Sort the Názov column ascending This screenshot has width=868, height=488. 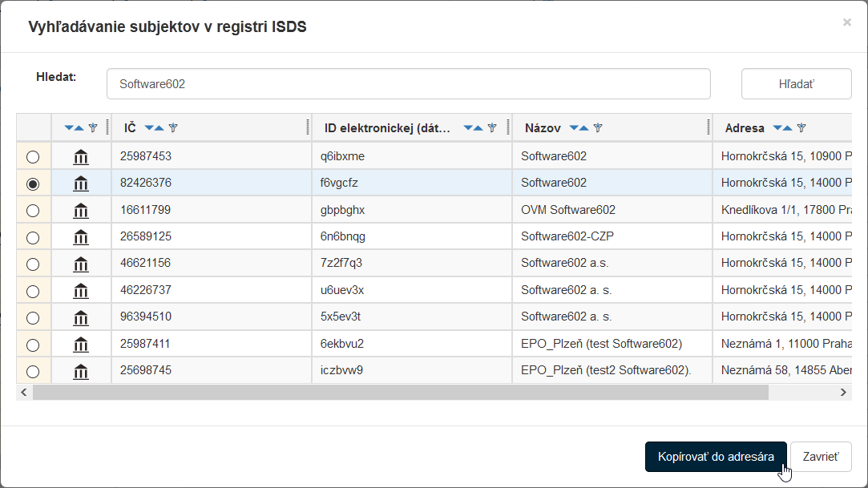click(x=584, y=128)
